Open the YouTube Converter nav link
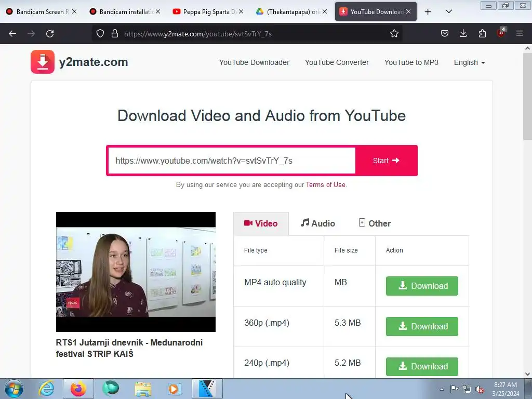Screen dimensions: 532x399 click(x=337, y=62)
